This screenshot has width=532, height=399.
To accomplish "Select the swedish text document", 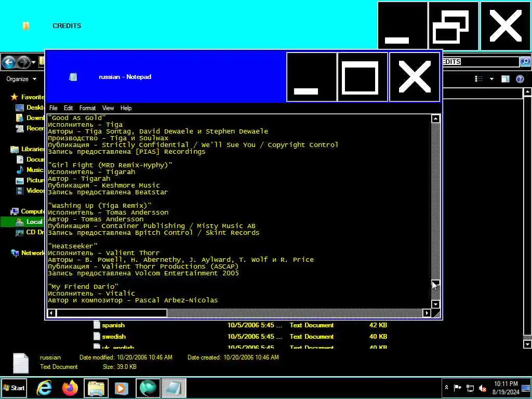I will (x=114, y=337).
